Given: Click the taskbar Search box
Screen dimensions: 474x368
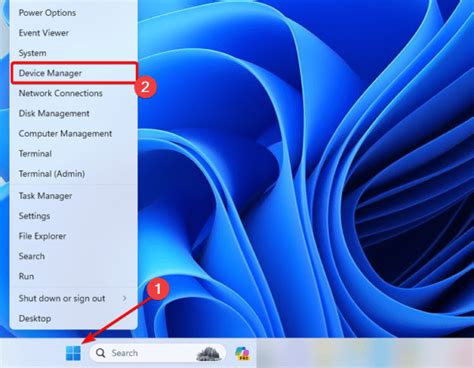Looking at the screenshot, I should tap(157, 353).
